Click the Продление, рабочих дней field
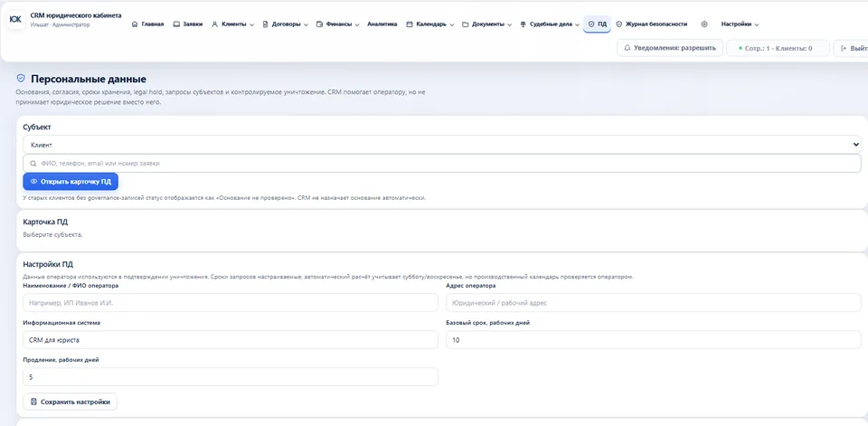This screenshot has height=426, width=868. pyautogui.click(x=231, y=376)
